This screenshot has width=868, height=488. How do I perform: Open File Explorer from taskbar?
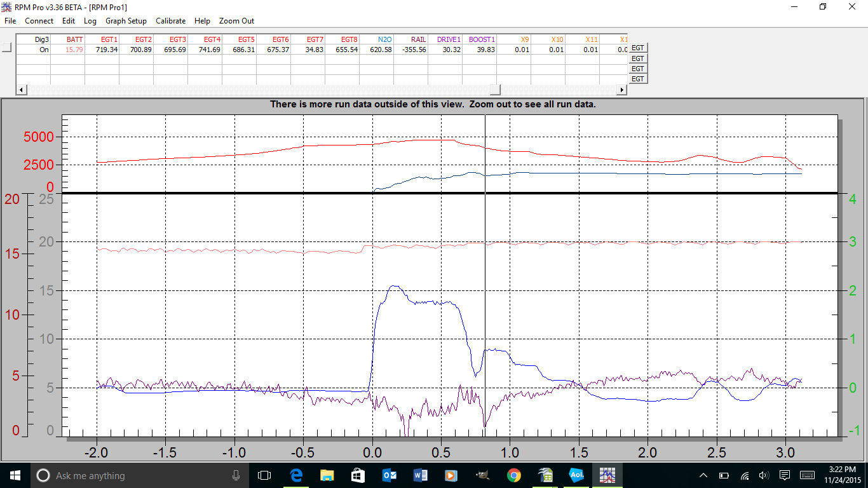327,475
